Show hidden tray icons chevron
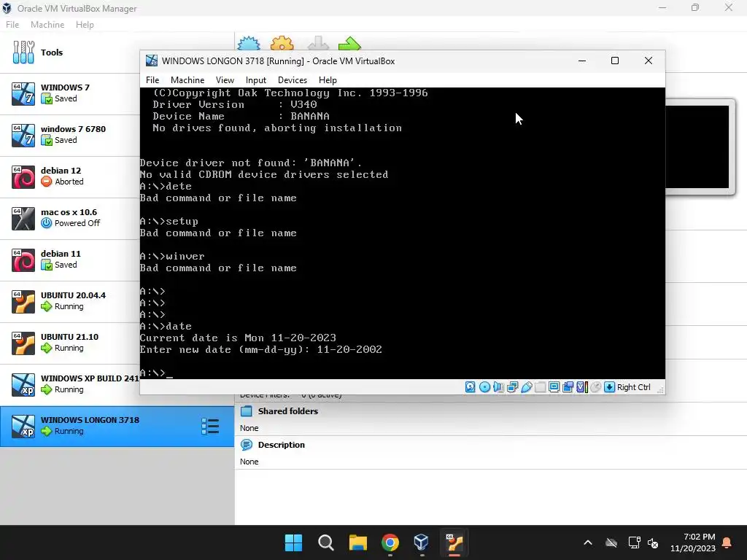 588,542
